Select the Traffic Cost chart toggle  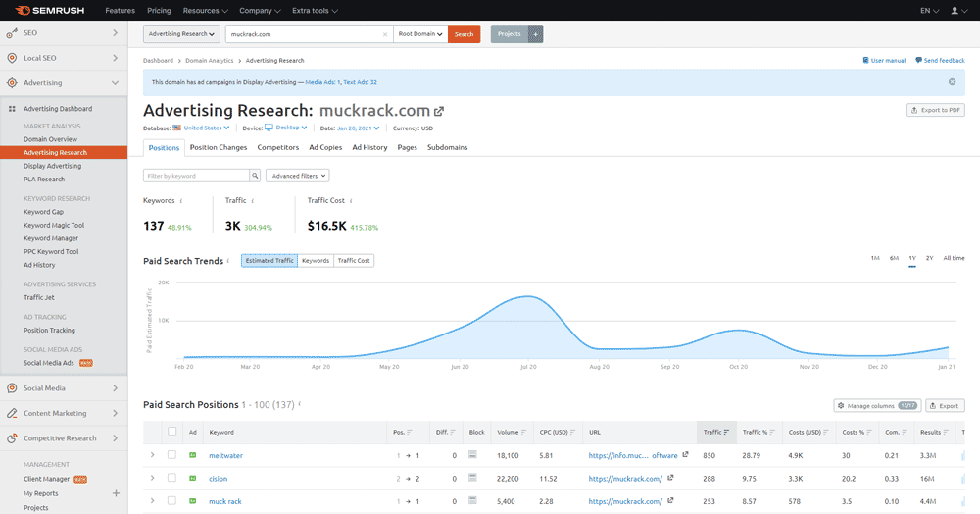(354, 261)
